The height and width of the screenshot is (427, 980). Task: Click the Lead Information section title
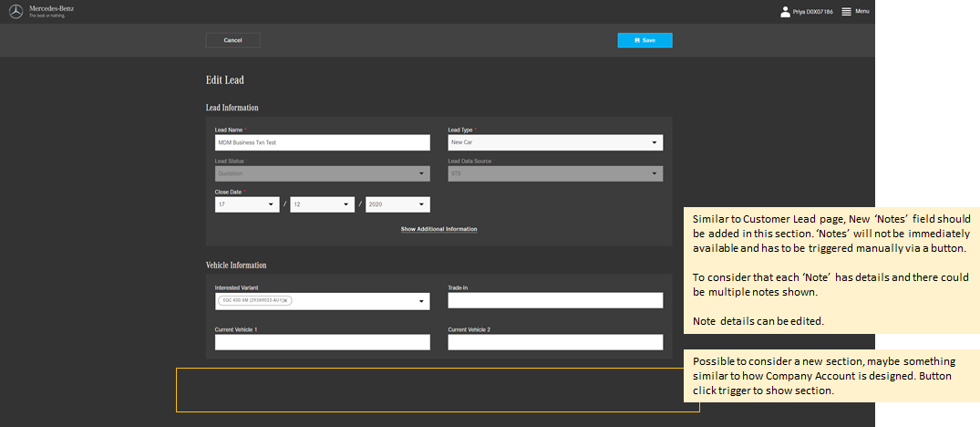pos(232,108)
